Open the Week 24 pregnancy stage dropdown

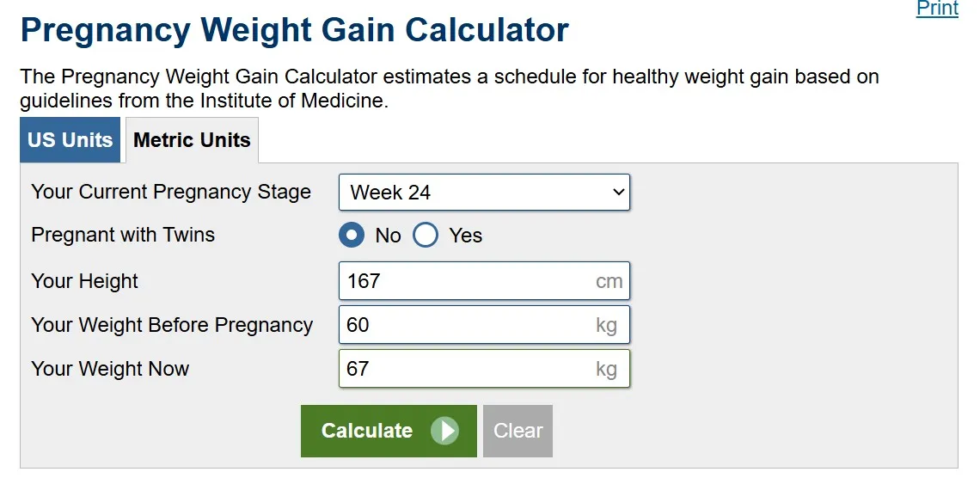click(484, 193)
